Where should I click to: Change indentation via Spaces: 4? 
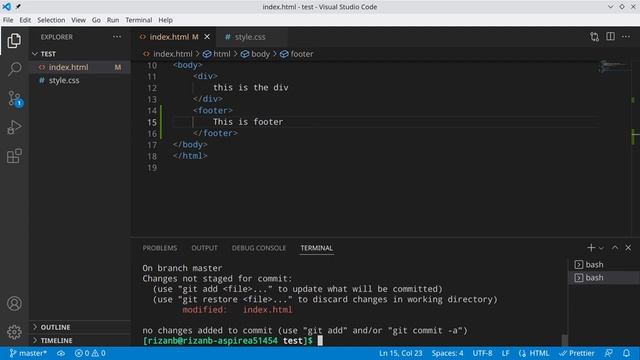[447, 353]
